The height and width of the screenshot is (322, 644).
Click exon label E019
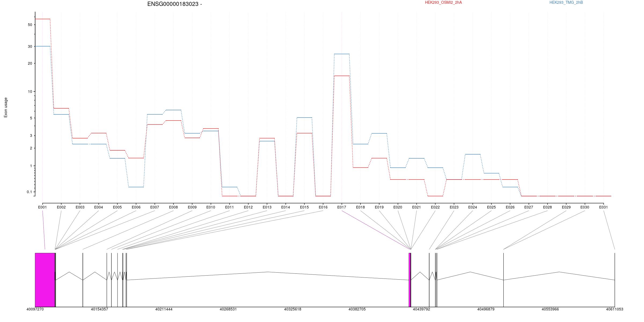pyautogui.click(x=379, y=207)
